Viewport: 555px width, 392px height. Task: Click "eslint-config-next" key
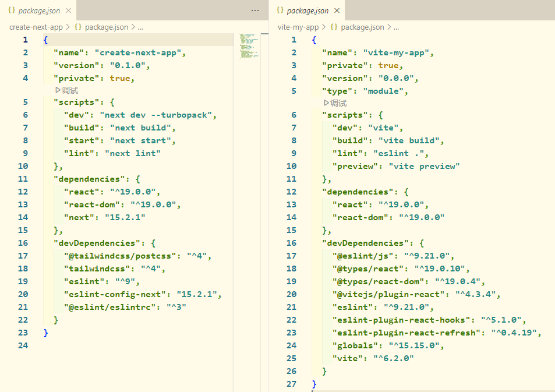(115, 294)
